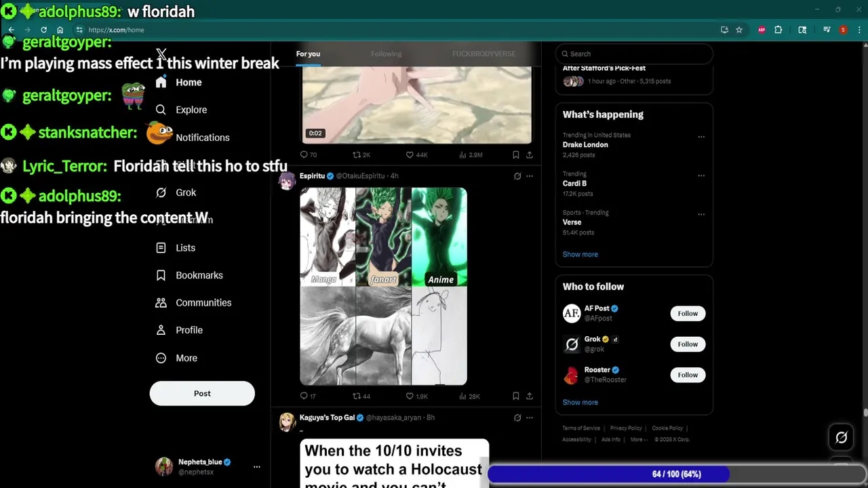The image size is (868, 488).
Task: Select the For you tab
Action: click(308, 54)
